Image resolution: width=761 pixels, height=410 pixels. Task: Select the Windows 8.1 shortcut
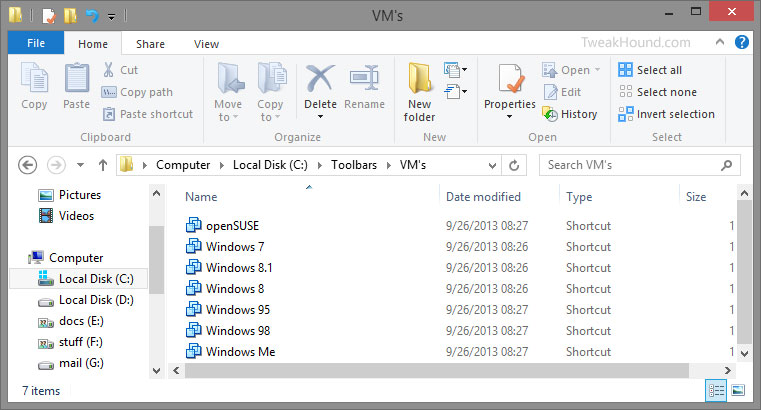click(229, 268)
